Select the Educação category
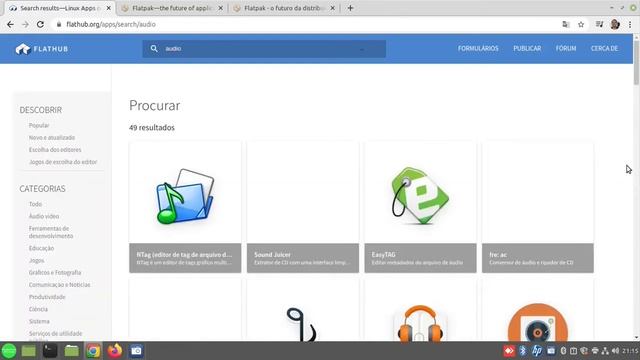640x360 pixels. point(41,248)
